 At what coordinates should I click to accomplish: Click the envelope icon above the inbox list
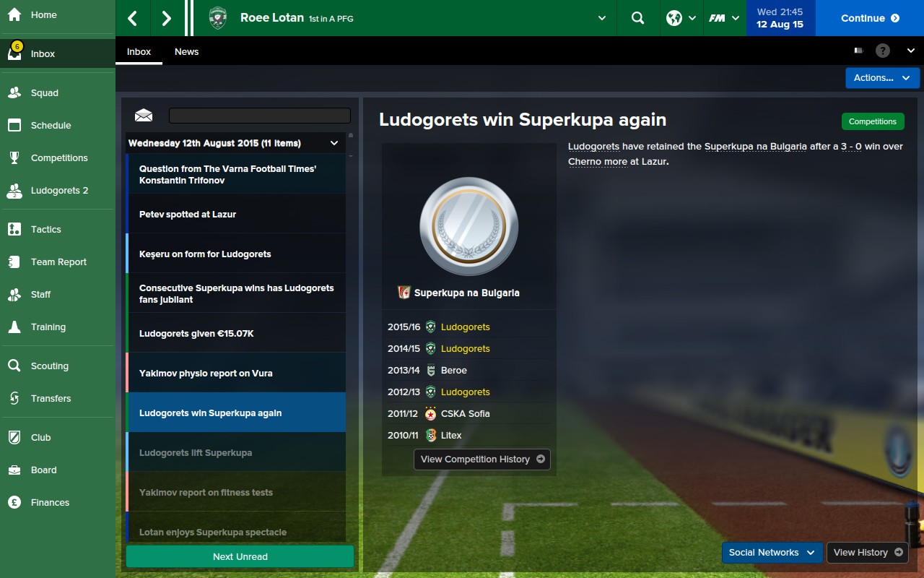pyautogui.click(x=144, y=116)
